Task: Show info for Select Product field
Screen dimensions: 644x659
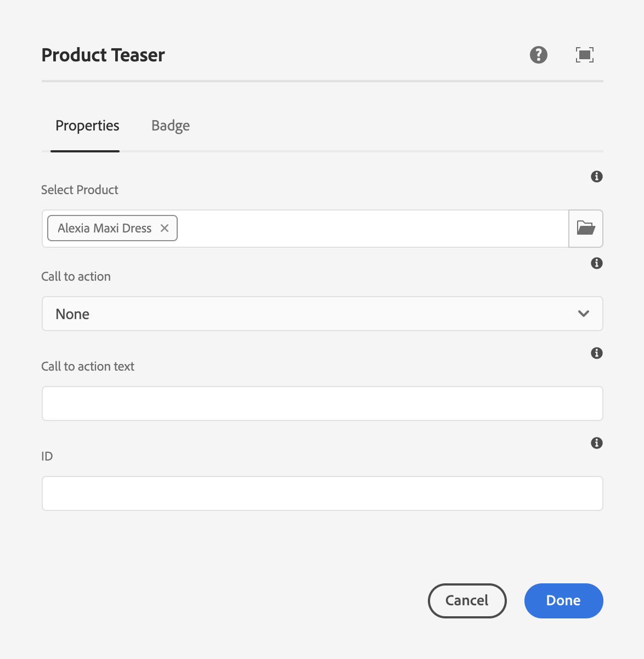Action: (x=597, y=177)
